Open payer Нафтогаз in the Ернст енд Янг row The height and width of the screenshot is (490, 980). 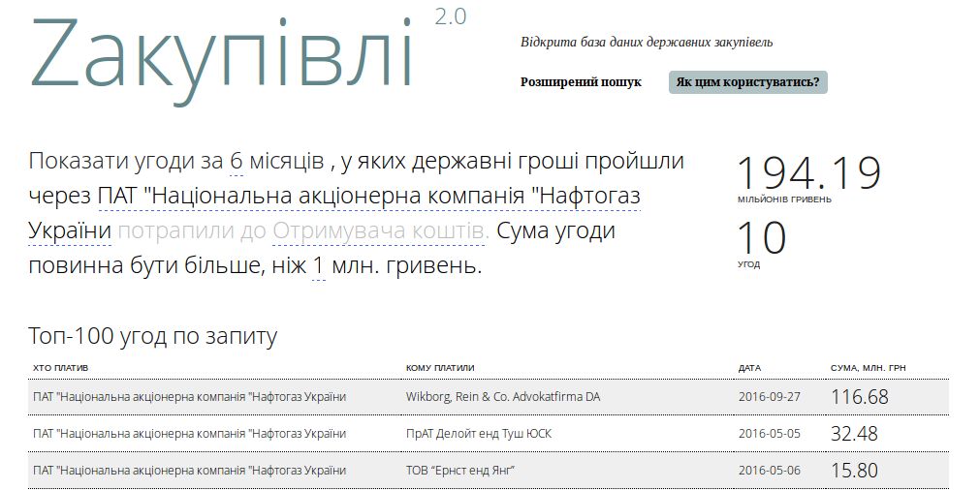click(x=189, y=471)
